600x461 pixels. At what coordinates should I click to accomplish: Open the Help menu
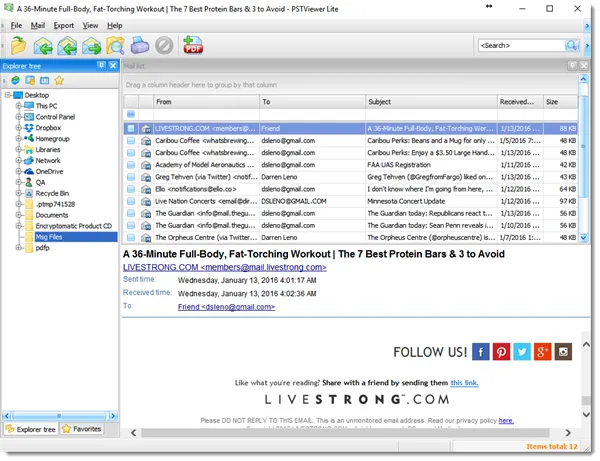tap(114, 26)
